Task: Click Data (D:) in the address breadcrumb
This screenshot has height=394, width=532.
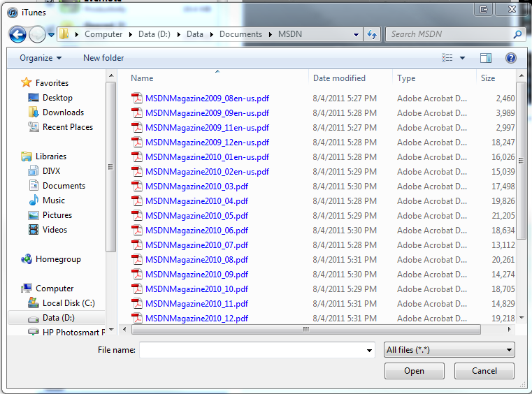Action: pyautogui.click(x=154, y=34)
